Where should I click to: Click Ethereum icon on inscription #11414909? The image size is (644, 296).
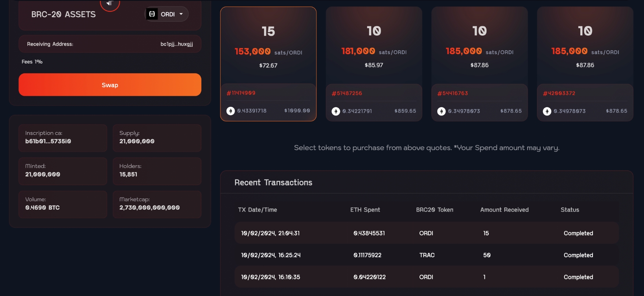(x=231, y=111)
